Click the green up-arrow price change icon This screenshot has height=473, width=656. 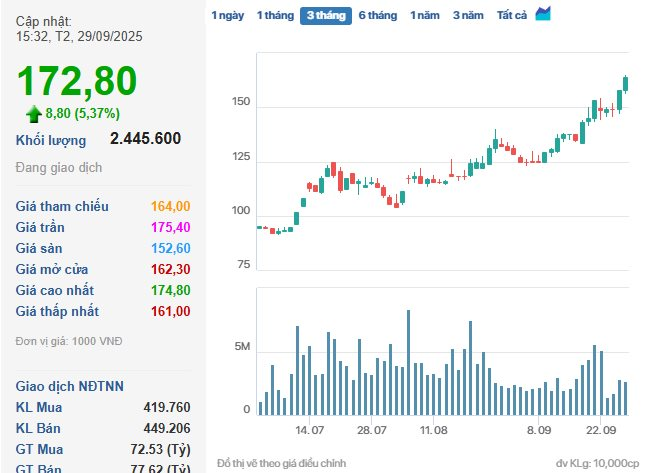point(34,114)
